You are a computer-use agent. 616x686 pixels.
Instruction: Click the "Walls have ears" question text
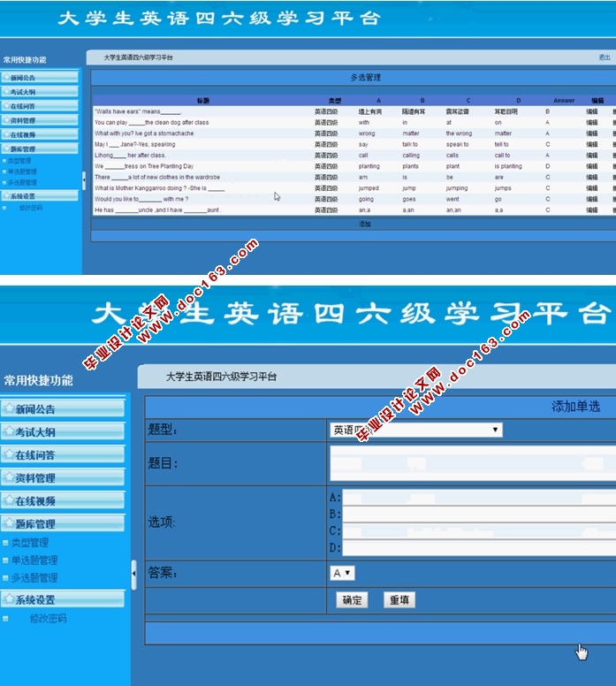(138, 111)
